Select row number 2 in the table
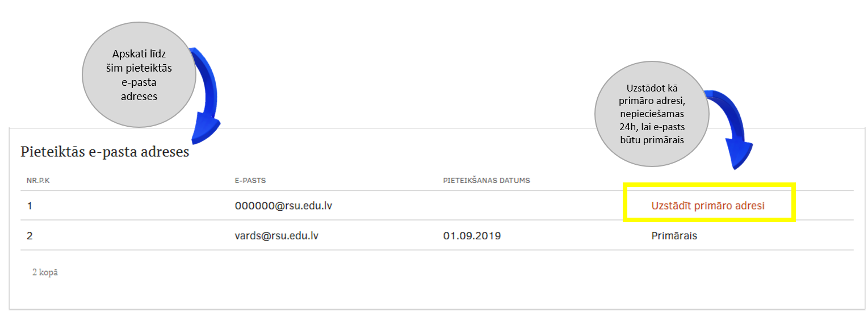The image size is (868, 312). click(30, 235)
